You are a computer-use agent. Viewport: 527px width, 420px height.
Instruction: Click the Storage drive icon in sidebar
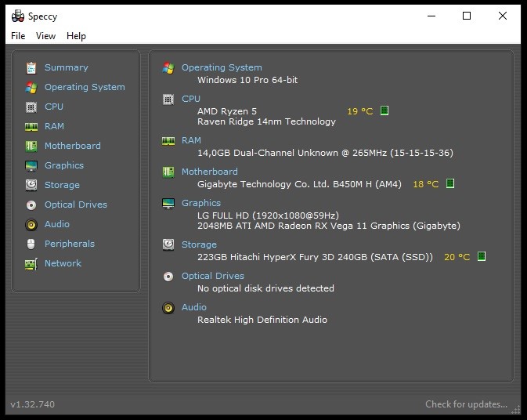(31, 185)
